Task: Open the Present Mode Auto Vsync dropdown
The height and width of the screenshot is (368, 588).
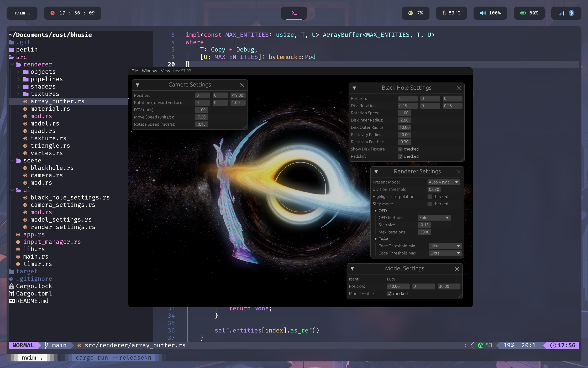Action: (x=444, y=182)
